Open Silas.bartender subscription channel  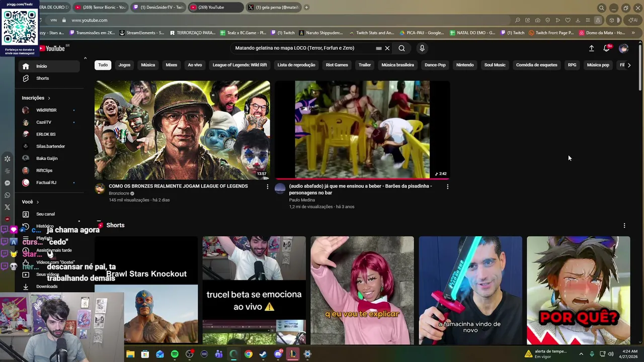49,146
